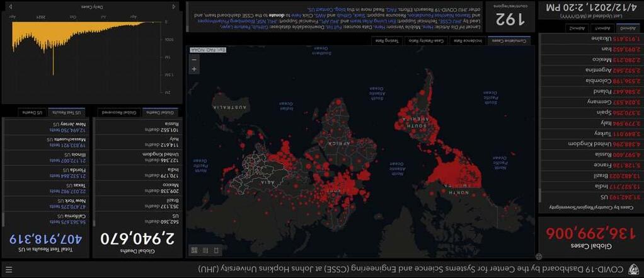The image size is (644, 278).
Task: Select the Admin0 tab
Action: click(627, 28)
